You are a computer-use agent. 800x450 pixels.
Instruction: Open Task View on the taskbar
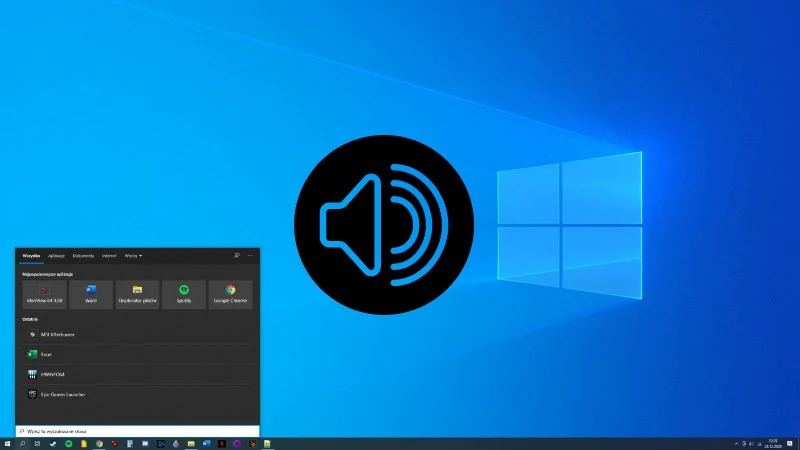(x=37, y=444)
